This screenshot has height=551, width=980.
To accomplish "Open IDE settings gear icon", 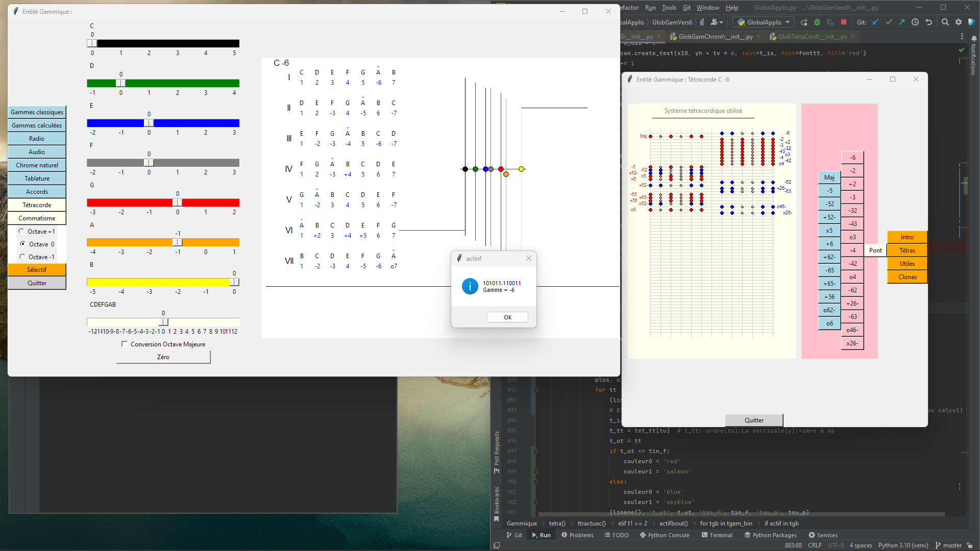I will [x=959, y=22].
